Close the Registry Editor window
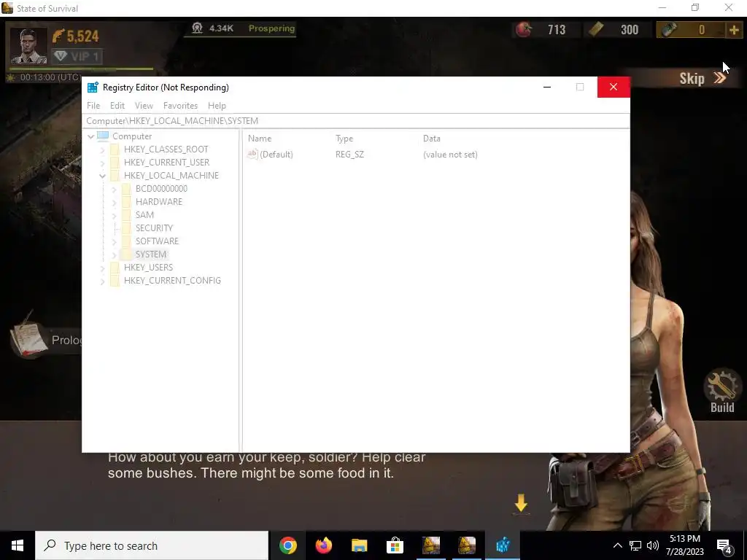The width and height of the screenshot is (747, 560). [614, 87]
